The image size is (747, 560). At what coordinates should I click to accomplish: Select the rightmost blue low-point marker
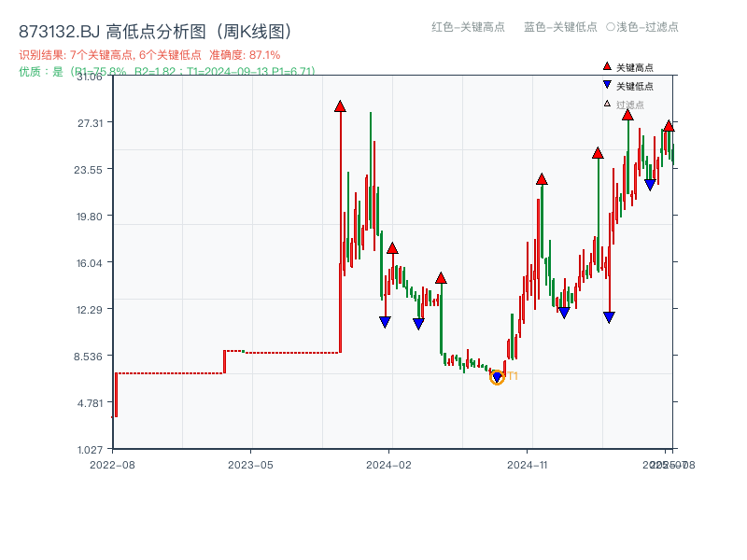point(650,185)
